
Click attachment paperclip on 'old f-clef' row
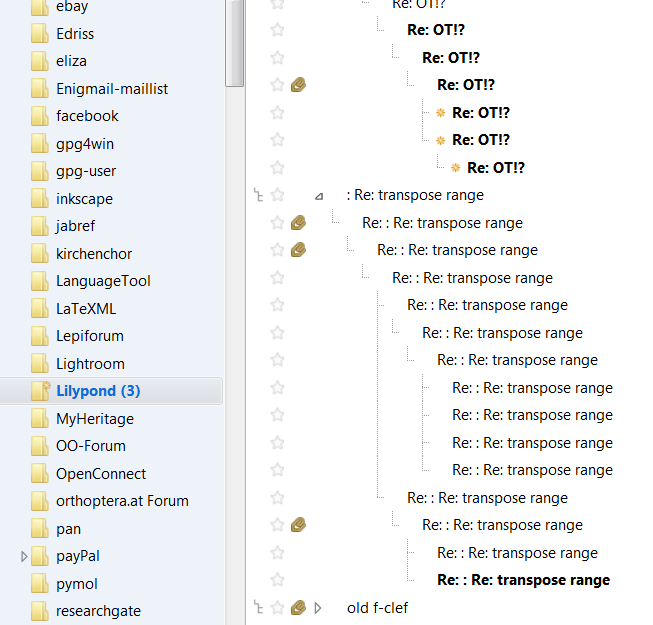pos(298,607)
